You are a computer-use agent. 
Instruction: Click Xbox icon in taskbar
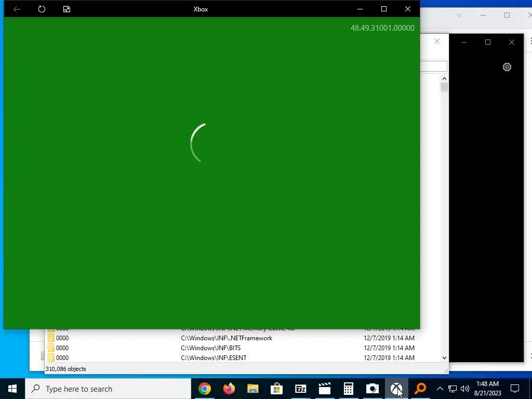click(x=396, y=389)
